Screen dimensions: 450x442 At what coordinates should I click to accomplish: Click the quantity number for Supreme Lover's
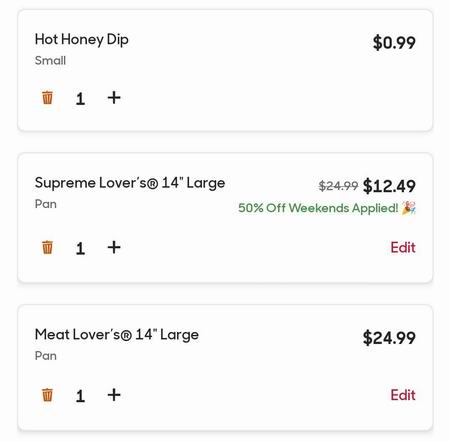(x=80, y=248)
